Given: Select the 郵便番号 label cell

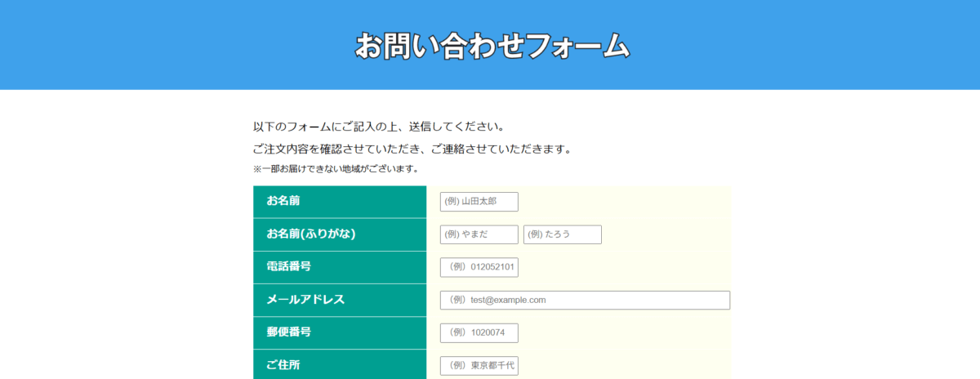Looking at the screenshot, I should click(x=288, y=332).
